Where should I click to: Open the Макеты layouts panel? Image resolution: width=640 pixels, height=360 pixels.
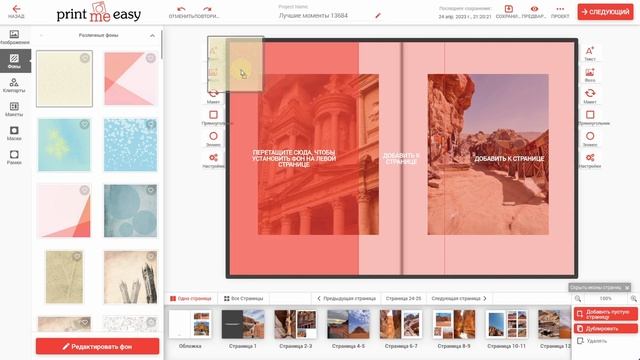pos(14,109)
